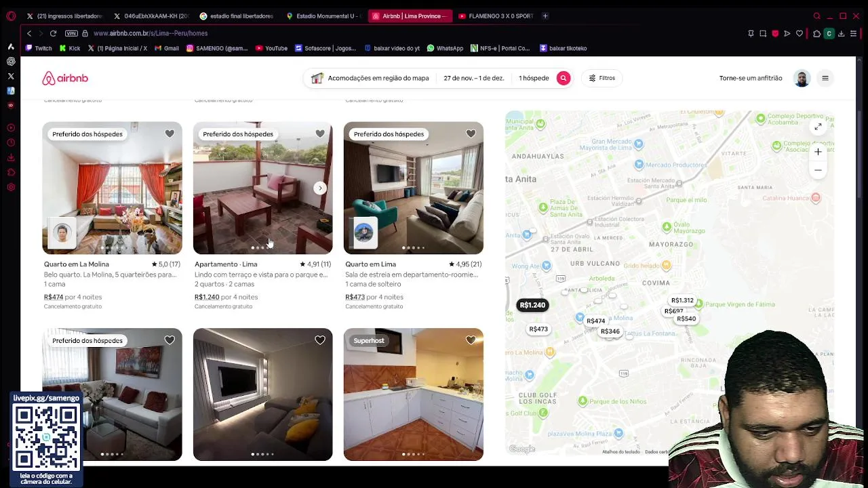Select the R$346 map price marker

(610, 331)
